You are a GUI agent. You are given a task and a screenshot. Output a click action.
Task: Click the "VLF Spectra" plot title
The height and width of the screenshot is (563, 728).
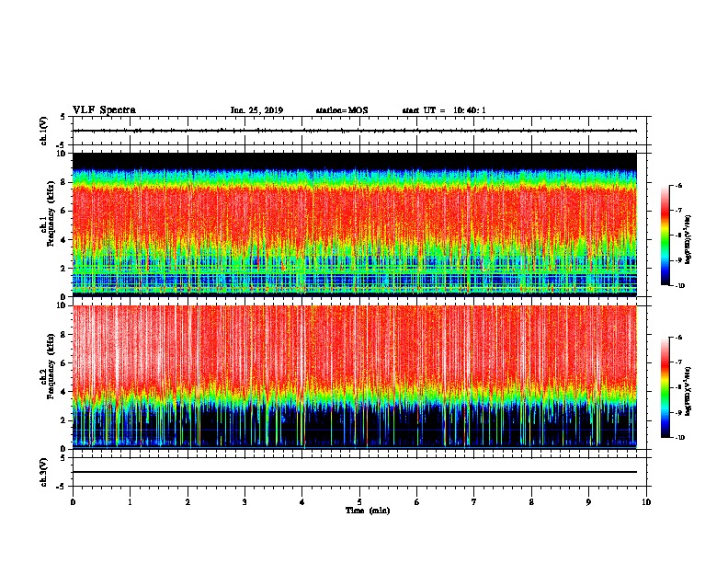pyautogui.click(x=104, y=110)
